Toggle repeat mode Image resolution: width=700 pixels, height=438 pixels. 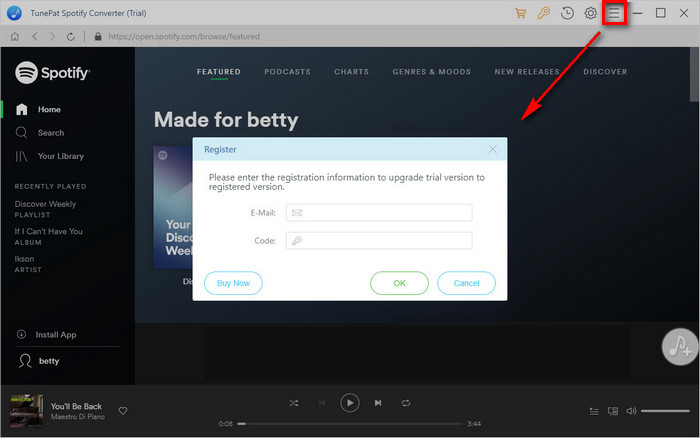[406, 403]
